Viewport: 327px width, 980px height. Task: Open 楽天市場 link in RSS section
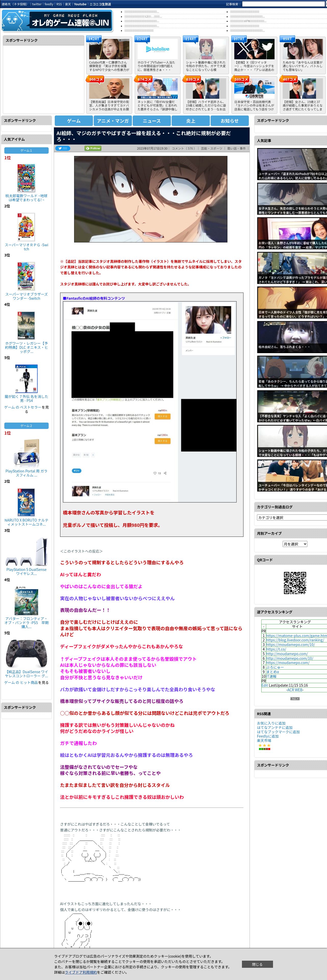(x=264, y=740)
